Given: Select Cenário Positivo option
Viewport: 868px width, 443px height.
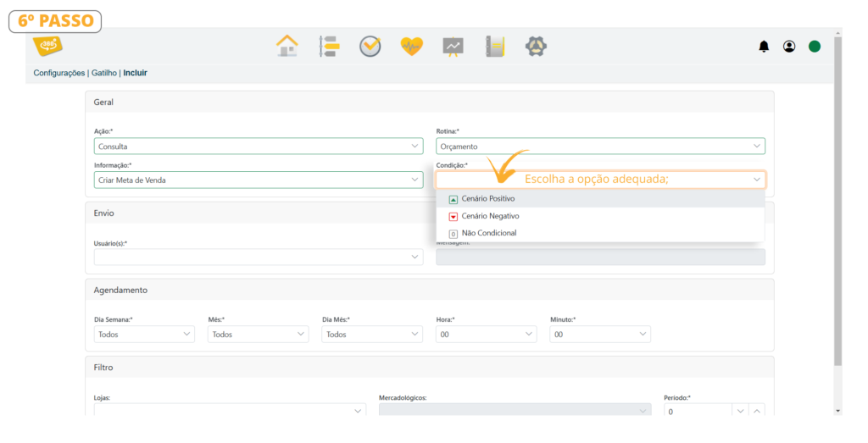Looking at the screenshot, I should [x=600, y=198].
